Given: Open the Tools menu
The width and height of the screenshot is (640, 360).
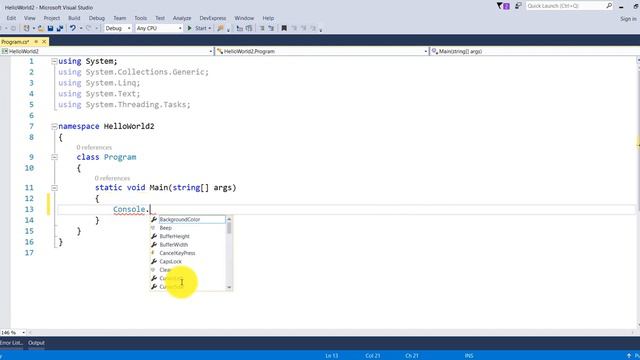Looking at the screenshot, I should coord(140,18).
